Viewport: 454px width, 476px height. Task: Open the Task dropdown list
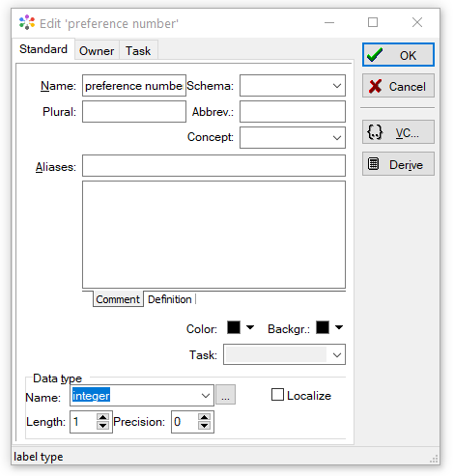point(337,355)
